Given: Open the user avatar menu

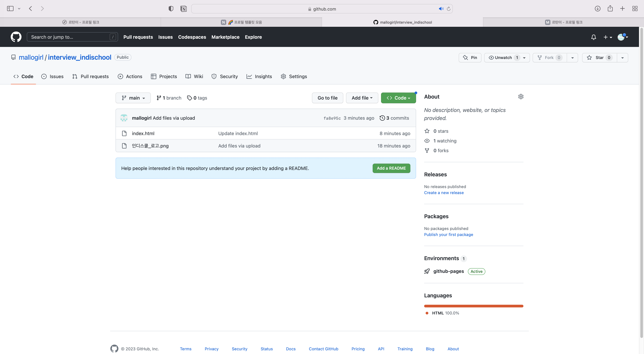Looking at the screenshot, I should click(x=623, y=37).
